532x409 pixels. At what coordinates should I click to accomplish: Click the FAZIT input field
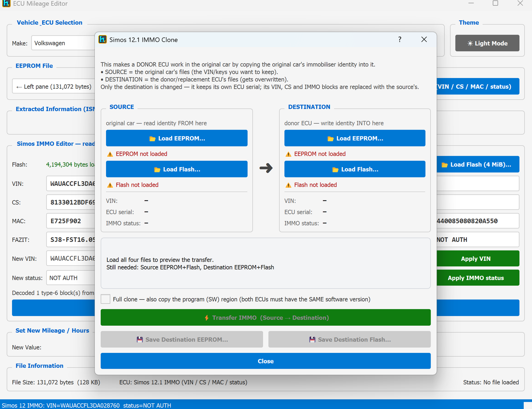click(70, 240)
